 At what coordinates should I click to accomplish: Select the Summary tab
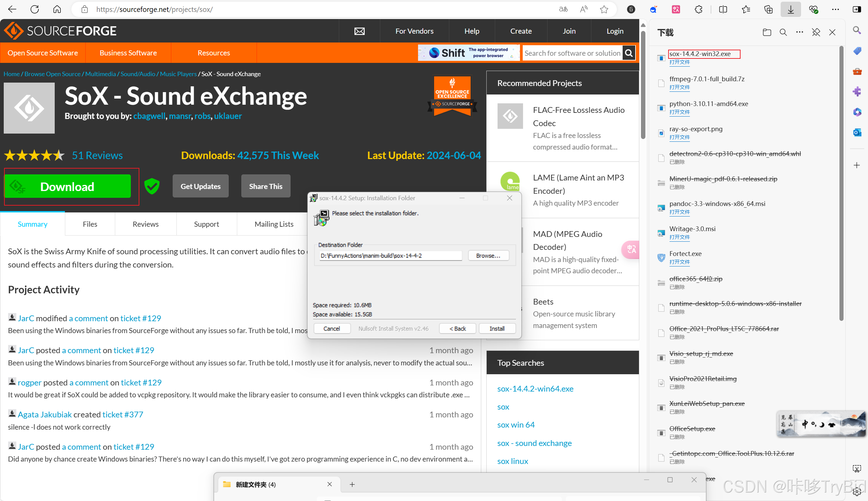pos(32,224)
